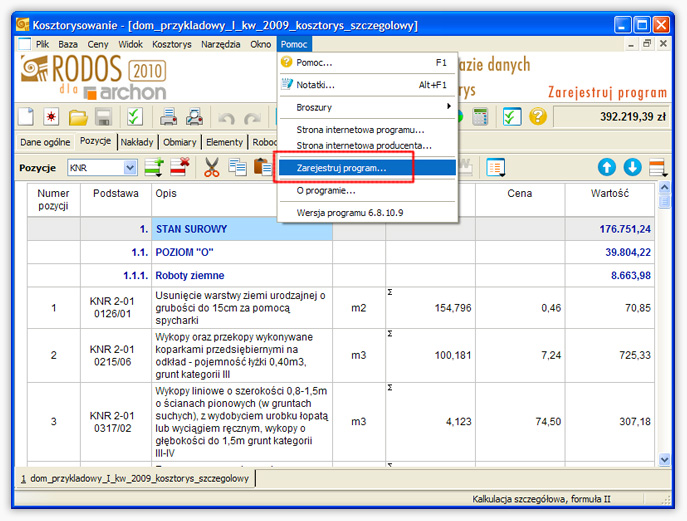Open print preview with magnifier printer icon

pos(194,117)
